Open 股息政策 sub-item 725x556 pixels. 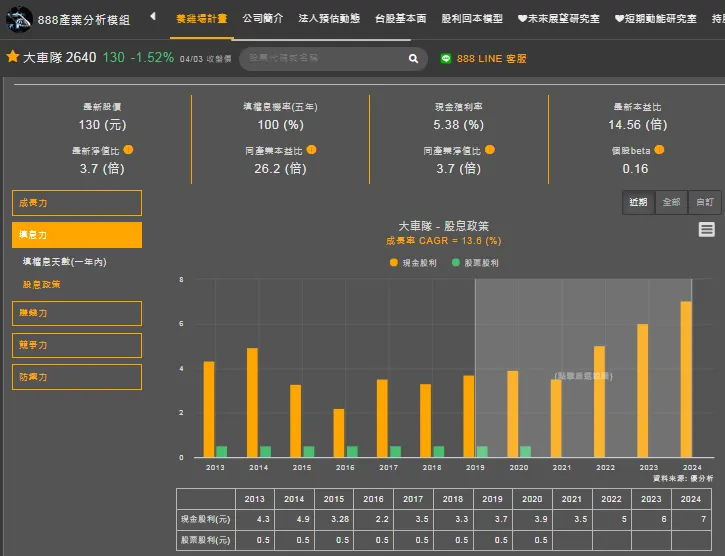[42, 284]
